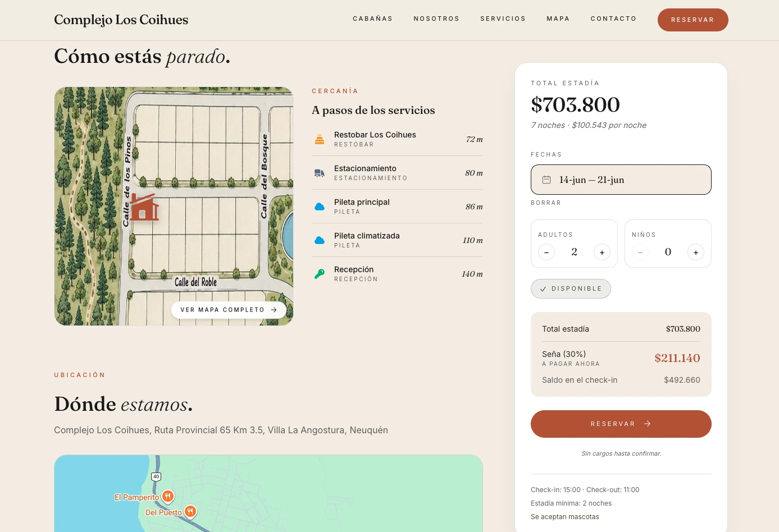Image resolution: width=779 pixels, height=532 pixels.
Task: Increase the Niños count with plus
Action: (696, 252)
